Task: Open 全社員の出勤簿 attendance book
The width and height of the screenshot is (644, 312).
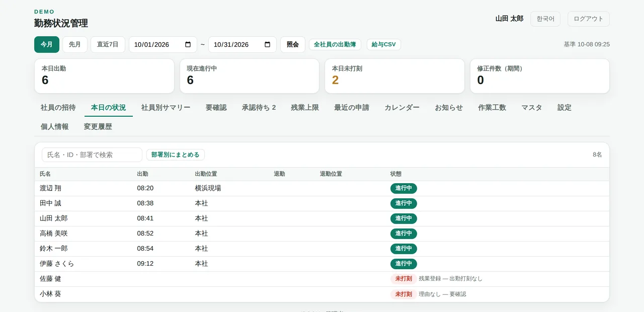Action: point(335,44)
